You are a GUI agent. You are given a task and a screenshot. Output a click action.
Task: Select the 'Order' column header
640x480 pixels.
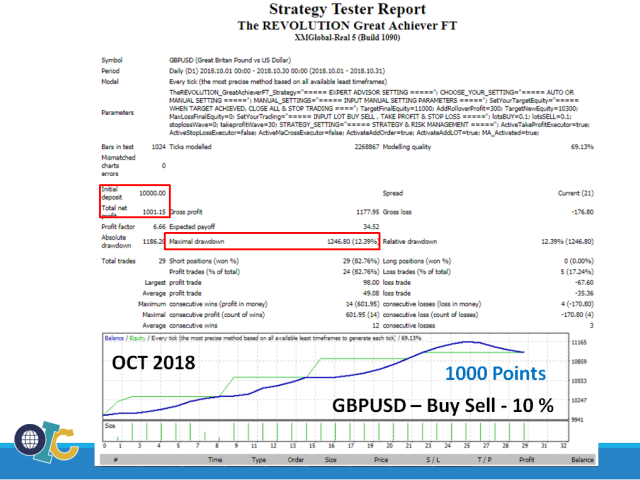(296, 460)
